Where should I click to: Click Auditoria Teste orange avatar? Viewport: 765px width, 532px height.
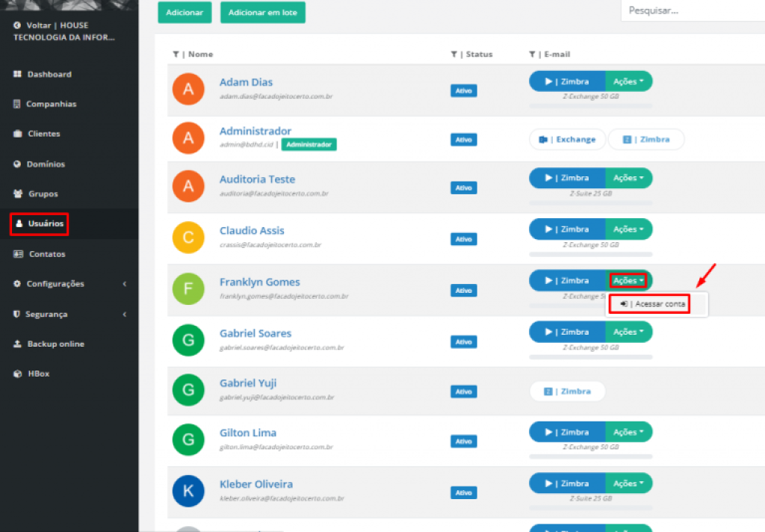[x=188, y=187]
